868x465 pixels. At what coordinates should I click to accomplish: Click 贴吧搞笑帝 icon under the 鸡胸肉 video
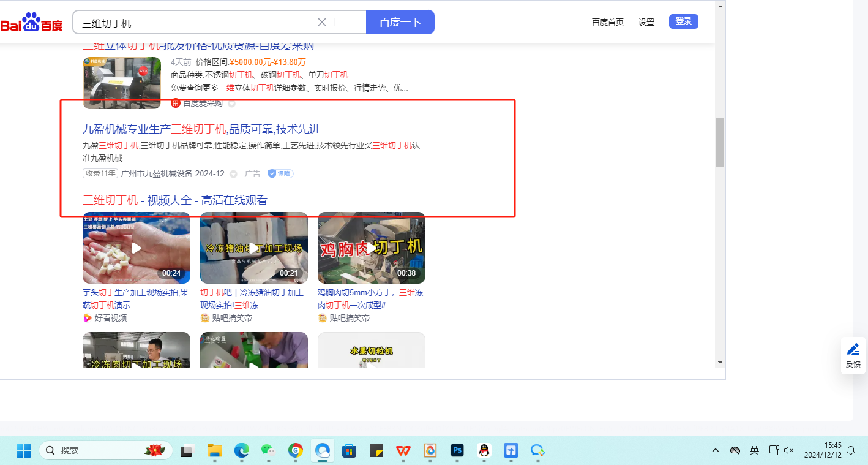click(322, 318)
